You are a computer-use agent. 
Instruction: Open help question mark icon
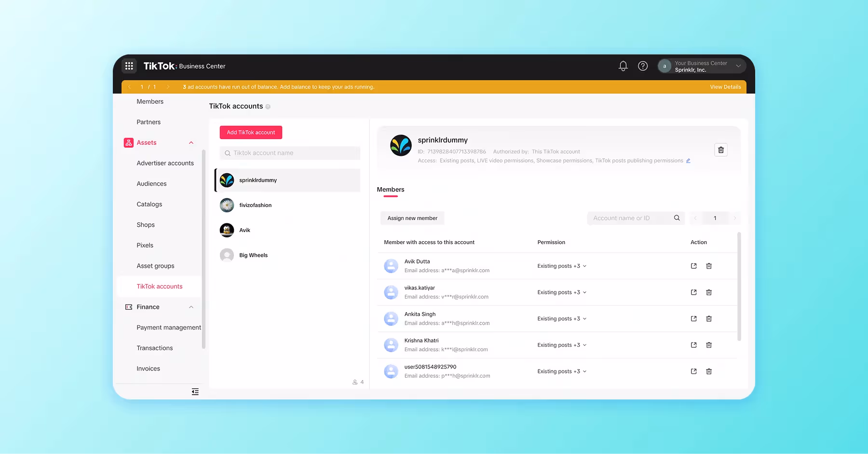click(x=643, y=66)
